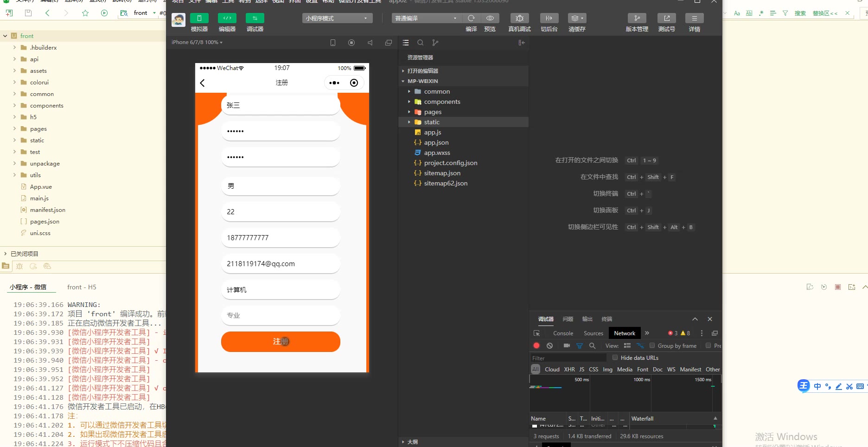Click the 测试号 test account icon

(667, 18)
